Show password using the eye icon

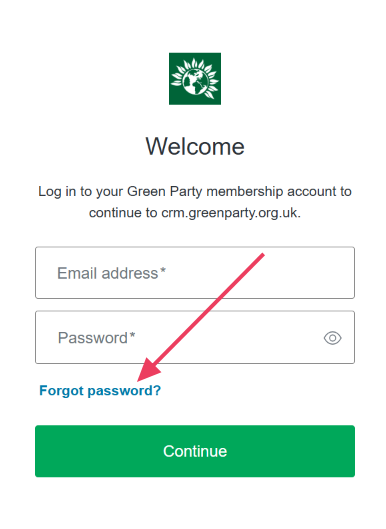pyautogui.click(x=332, y=338)
